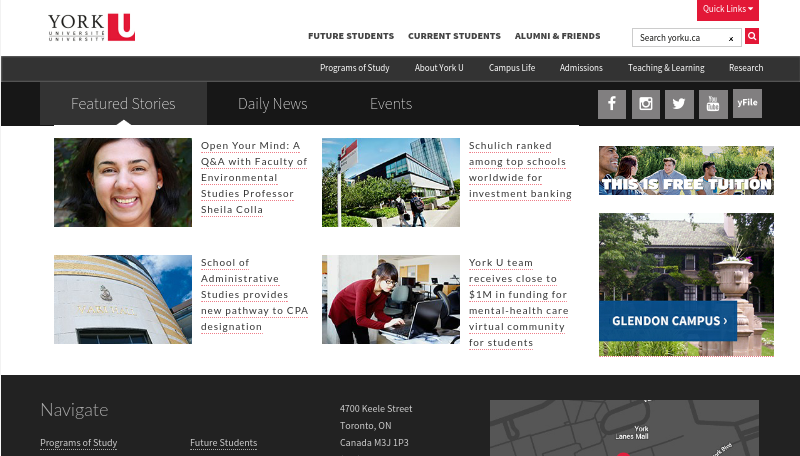
Task: Expand the Quick Links dropdown
Action: tap(728, 9)
